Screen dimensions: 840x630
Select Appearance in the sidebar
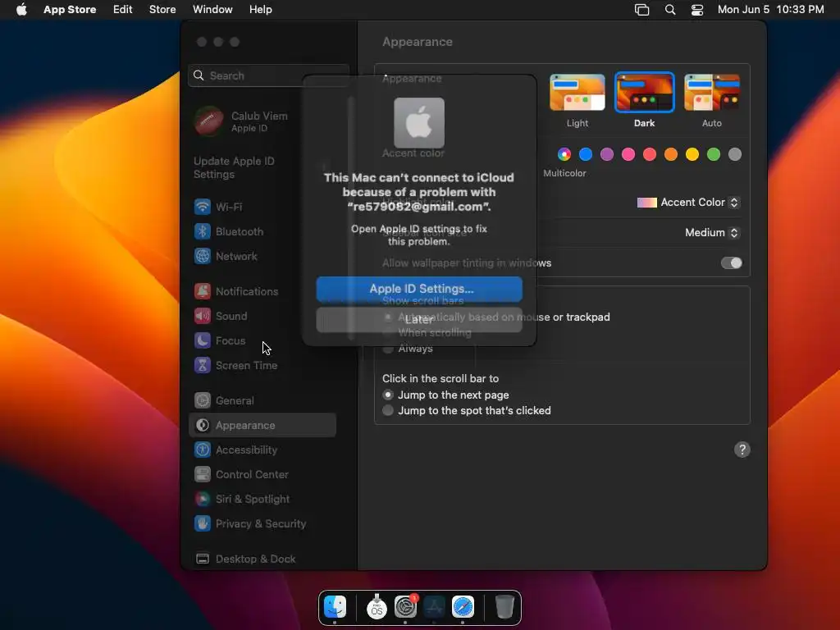click(x=262, y=426)
